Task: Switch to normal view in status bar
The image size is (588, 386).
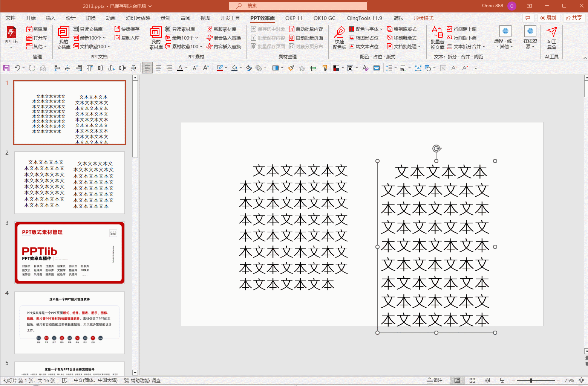Action: [x=457, y=380]
